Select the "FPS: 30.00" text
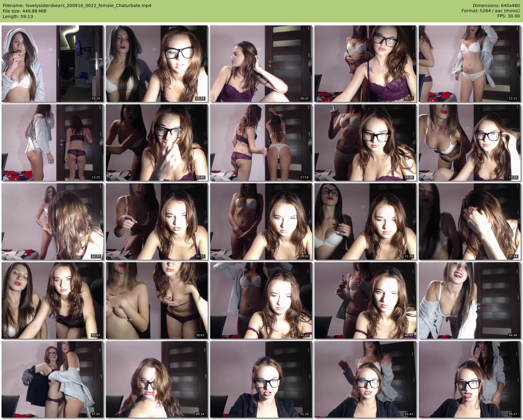This screenshot has width=523, height=420. [508, 16]
